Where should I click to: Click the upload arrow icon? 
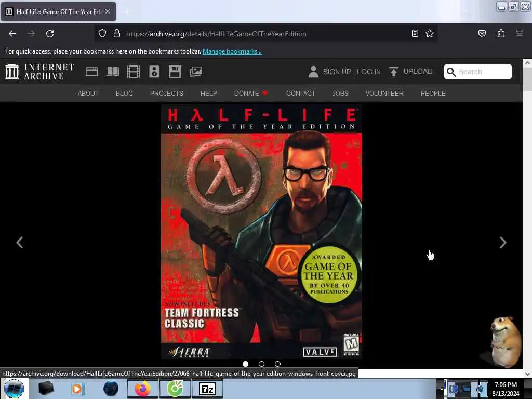pyautogui.click(x=394, y=72)
